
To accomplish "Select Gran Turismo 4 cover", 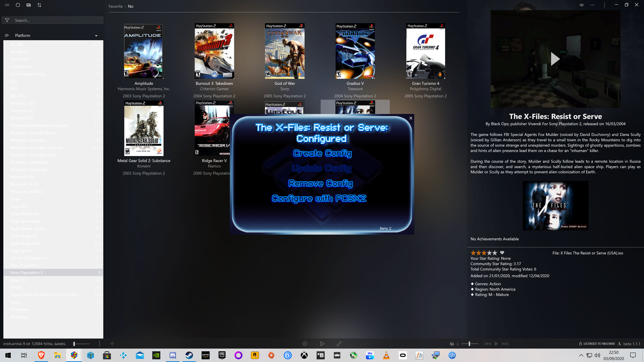I will point(425,51).
